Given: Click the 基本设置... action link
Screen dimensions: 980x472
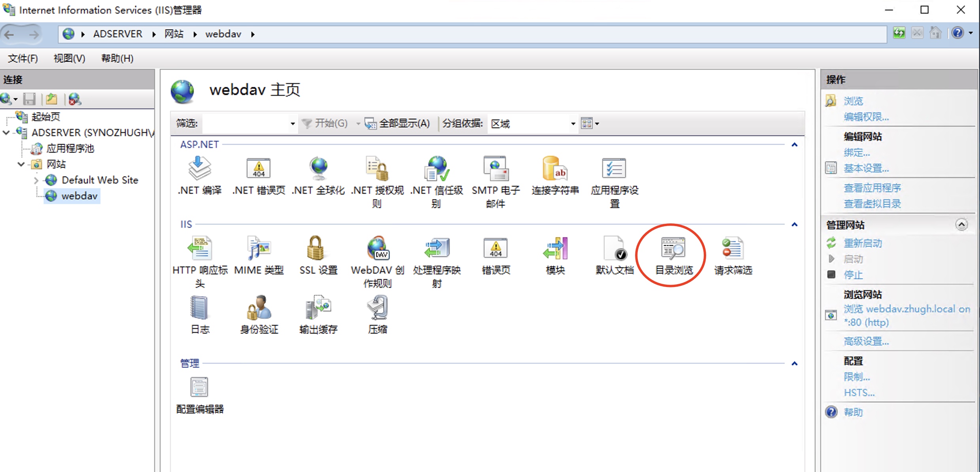Looking at the screenshot, I should coord(866,168).
